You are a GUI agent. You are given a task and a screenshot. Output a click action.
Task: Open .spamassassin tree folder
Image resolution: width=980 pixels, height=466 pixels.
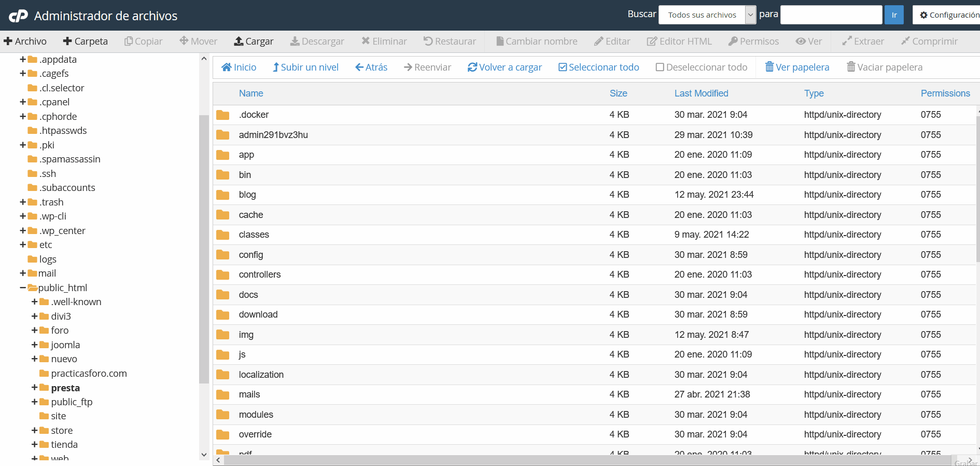tap(70, 159)
